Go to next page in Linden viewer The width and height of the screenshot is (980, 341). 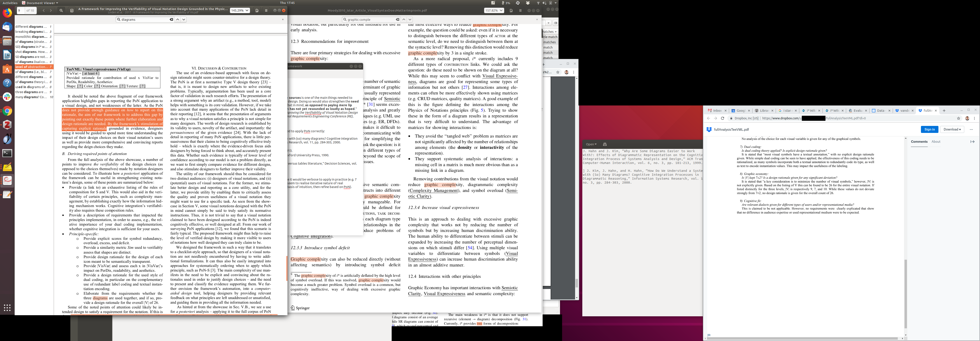[x=51, y=11]
